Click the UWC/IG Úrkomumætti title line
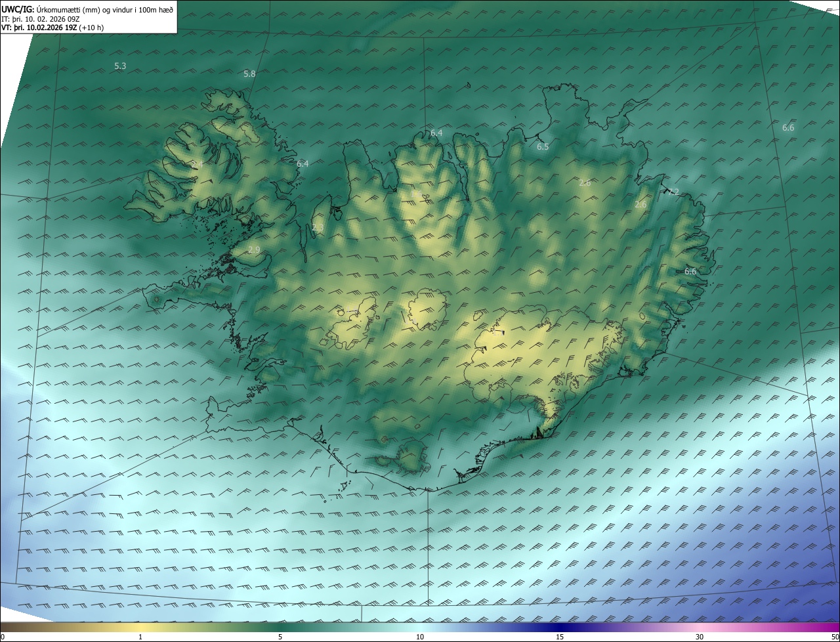 tap(87, 9)
